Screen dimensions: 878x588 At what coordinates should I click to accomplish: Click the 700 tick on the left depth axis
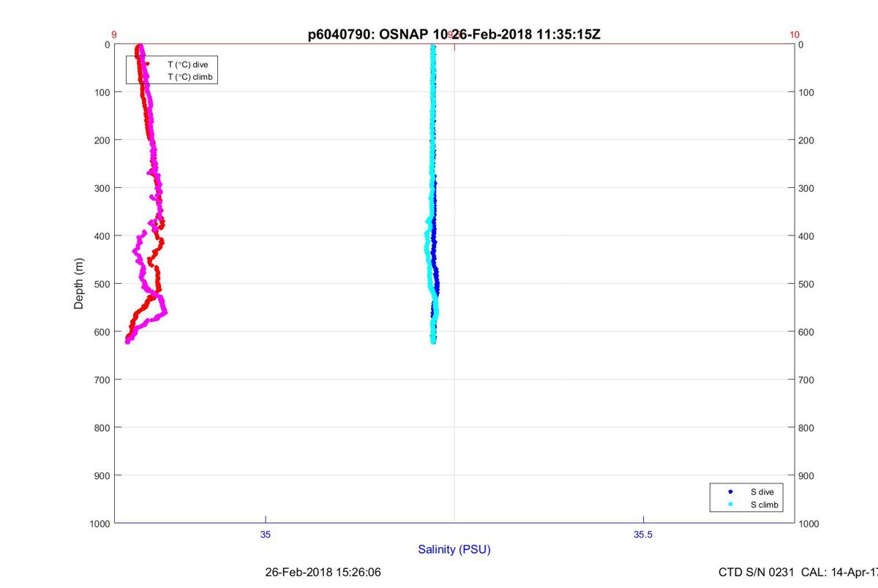(x=102, y=380)
